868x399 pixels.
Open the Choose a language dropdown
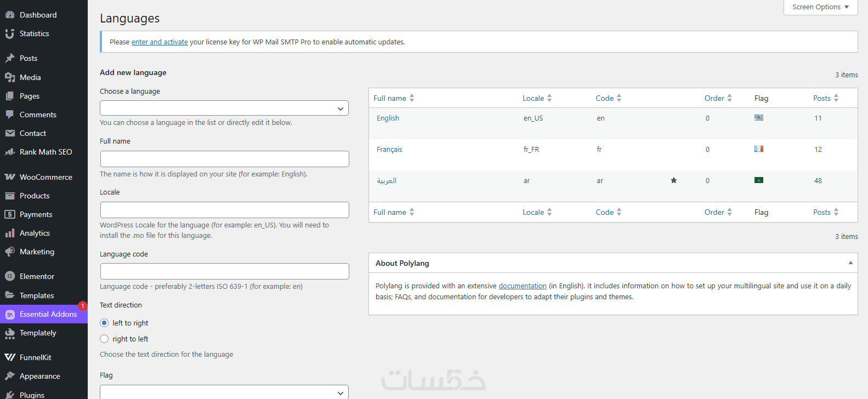click(224, 109)
